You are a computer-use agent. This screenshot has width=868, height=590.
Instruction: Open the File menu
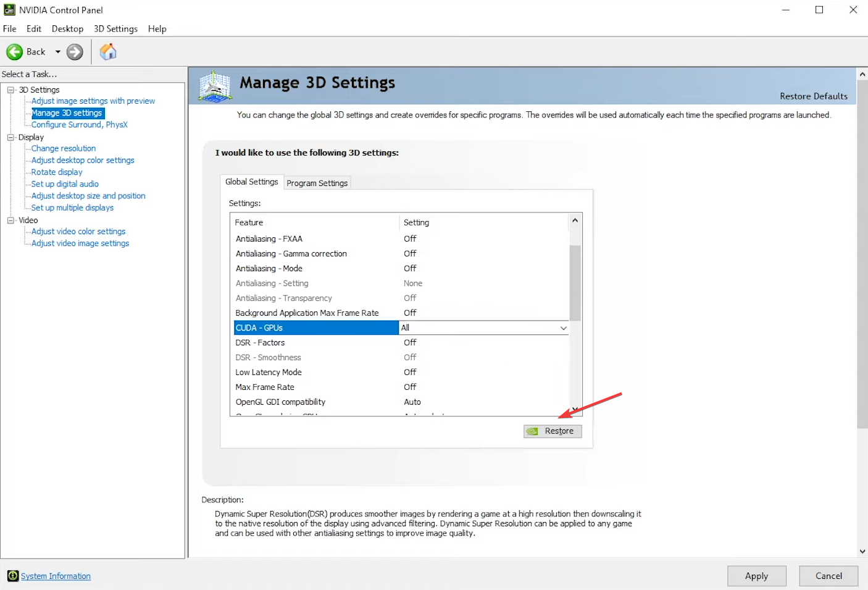(x=10, y=28)
